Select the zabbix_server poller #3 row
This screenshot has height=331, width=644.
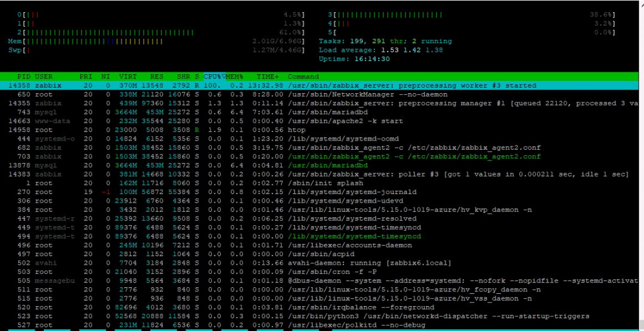(320, 175)
